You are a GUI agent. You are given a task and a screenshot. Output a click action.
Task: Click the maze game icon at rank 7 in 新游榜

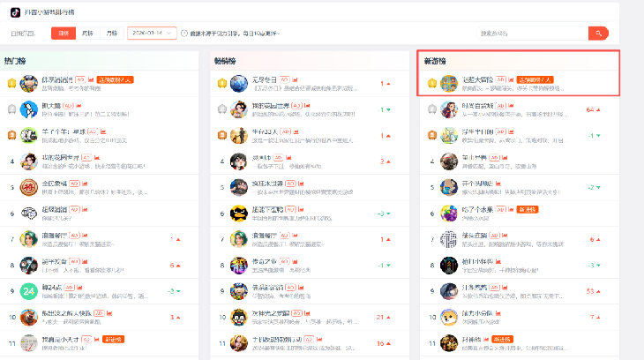tap(449, 238)
